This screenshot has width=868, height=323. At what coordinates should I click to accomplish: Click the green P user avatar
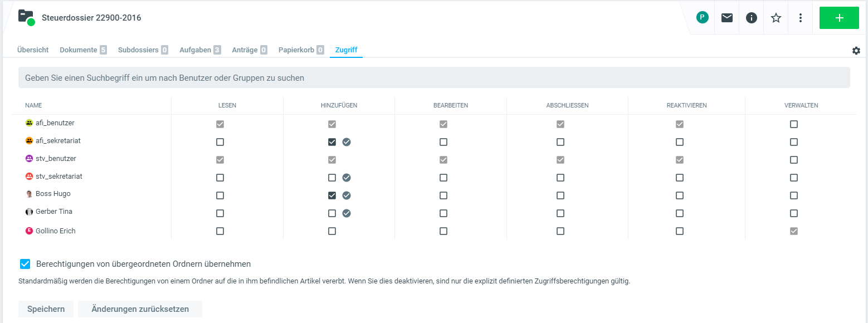pos(702,17)
